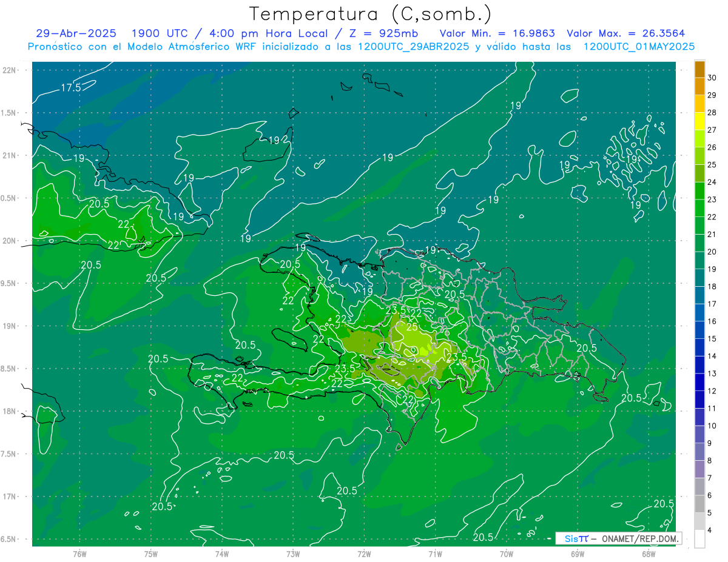Click the '18' value on color scale
This screenshot has height=562, width=728.
(x=712, y=286)
